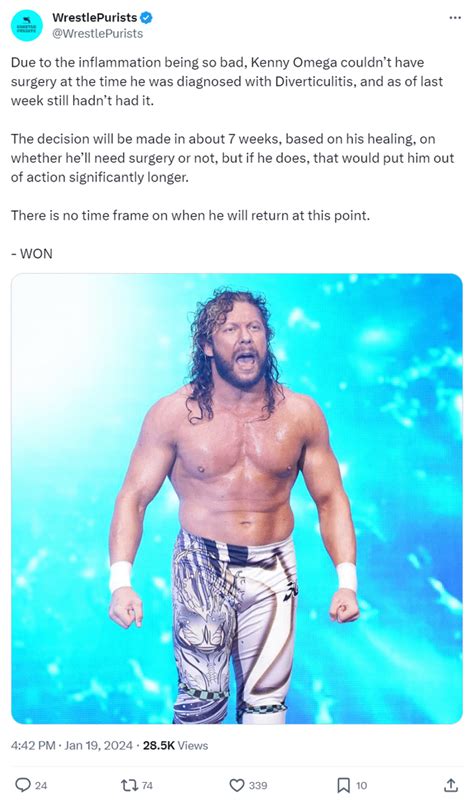The image size is (474, 805).
Task: Click the WrestlePurists display name
Action: pos(94,17)
